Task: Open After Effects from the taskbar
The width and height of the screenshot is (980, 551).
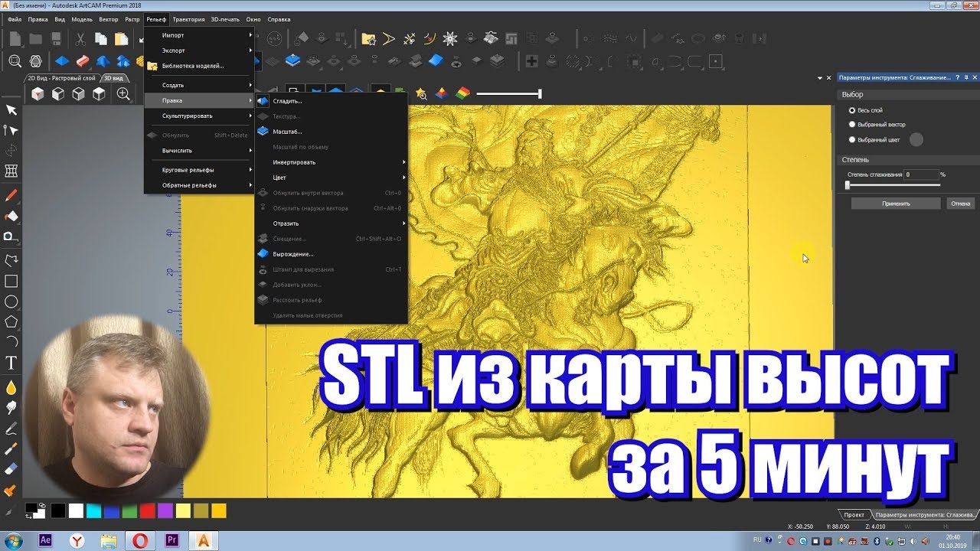Action: [x=46, y=540]
